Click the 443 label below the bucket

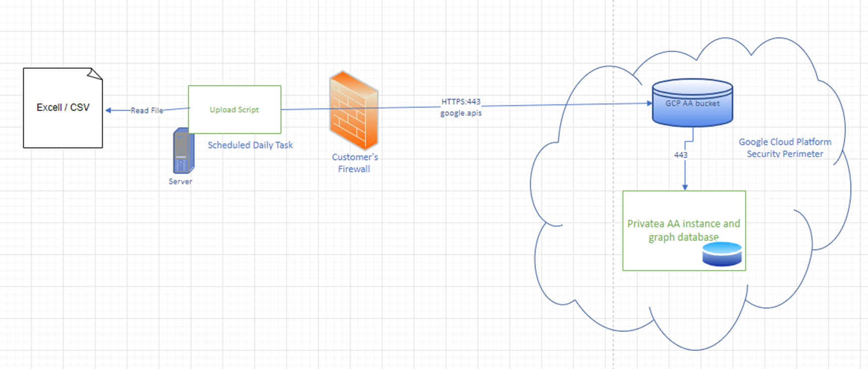[x=681, y=155]
